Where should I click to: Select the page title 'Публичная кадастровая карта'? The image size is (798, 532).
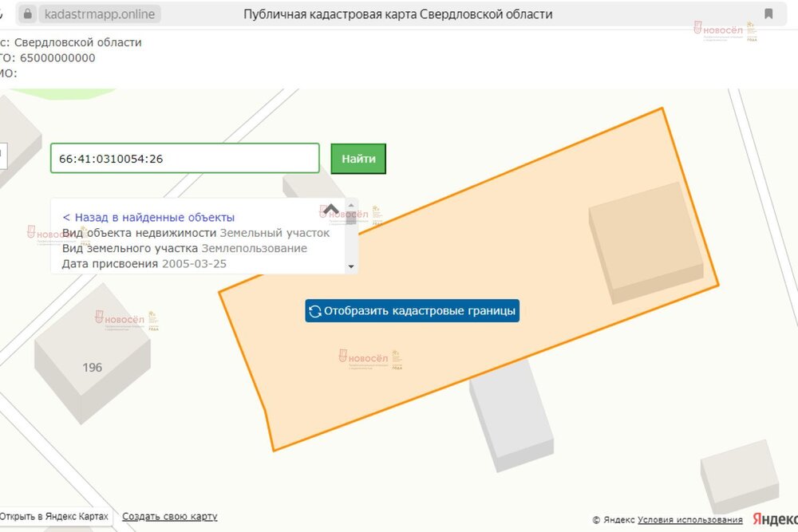click(398, 14)
